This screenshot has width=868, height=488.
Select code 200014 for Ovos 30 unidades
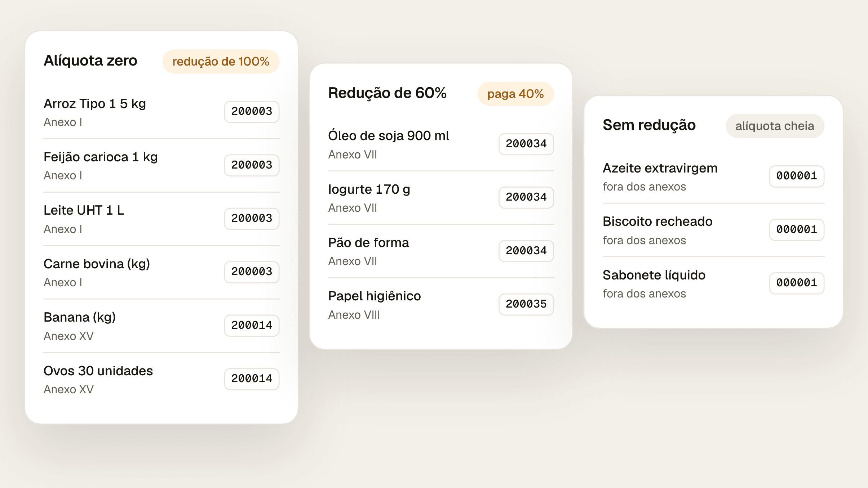[x=252, y=379]
